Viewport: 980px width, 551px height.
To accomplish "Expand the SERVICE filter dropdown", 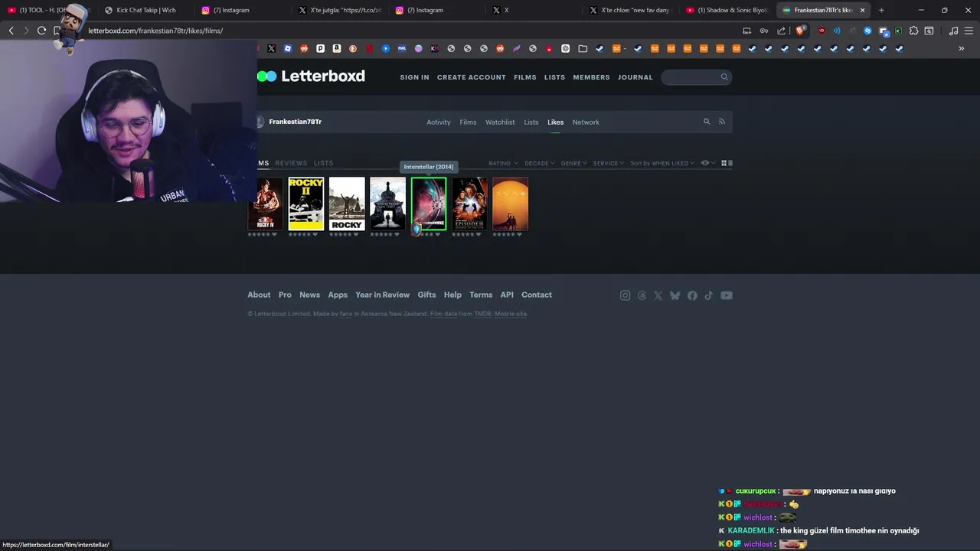I will pyautogui.click(x=608, y=163).
